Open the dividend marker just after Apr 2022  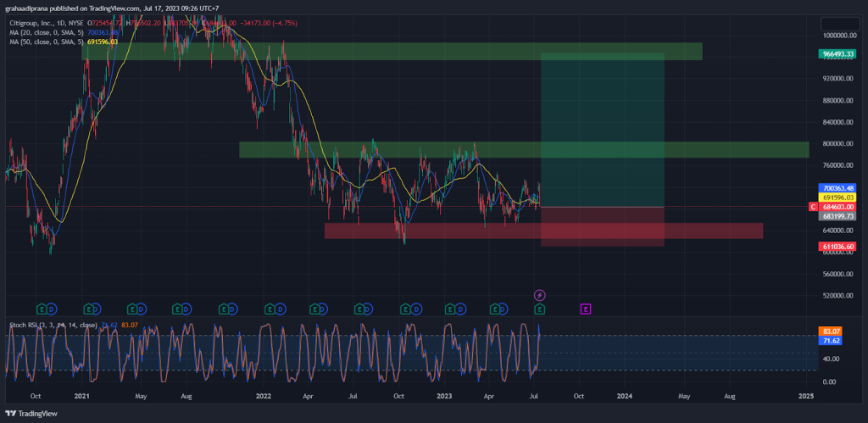pos(323,309)
